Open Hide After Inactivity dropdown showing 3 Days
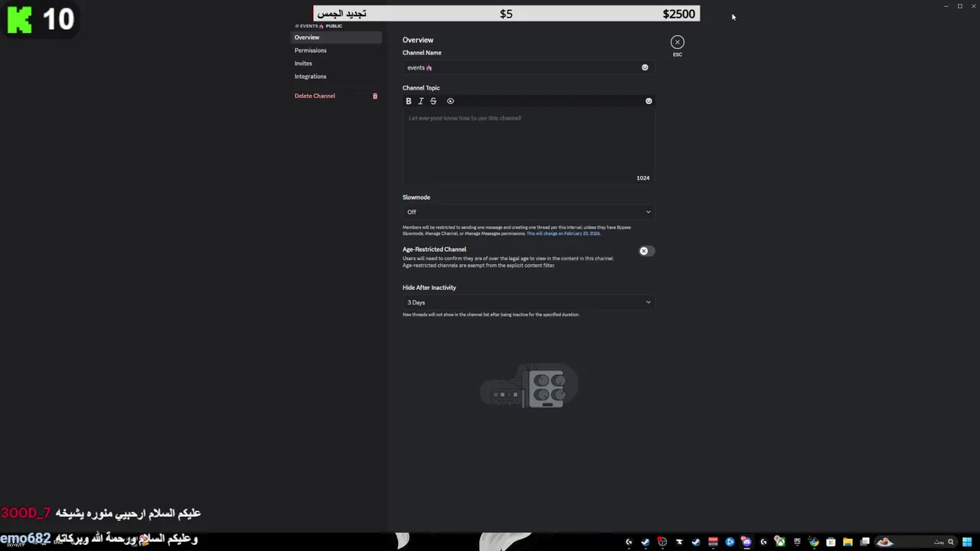Screen dimensions: 980x551 [x=528, y=302]
